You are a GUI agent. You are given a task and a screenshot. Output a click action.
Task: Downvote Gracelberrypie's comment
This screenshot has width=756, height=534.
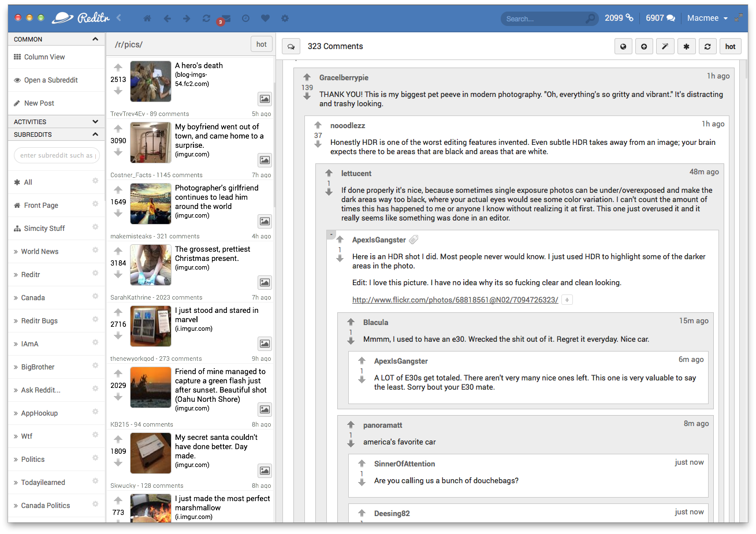pos(307,96)
